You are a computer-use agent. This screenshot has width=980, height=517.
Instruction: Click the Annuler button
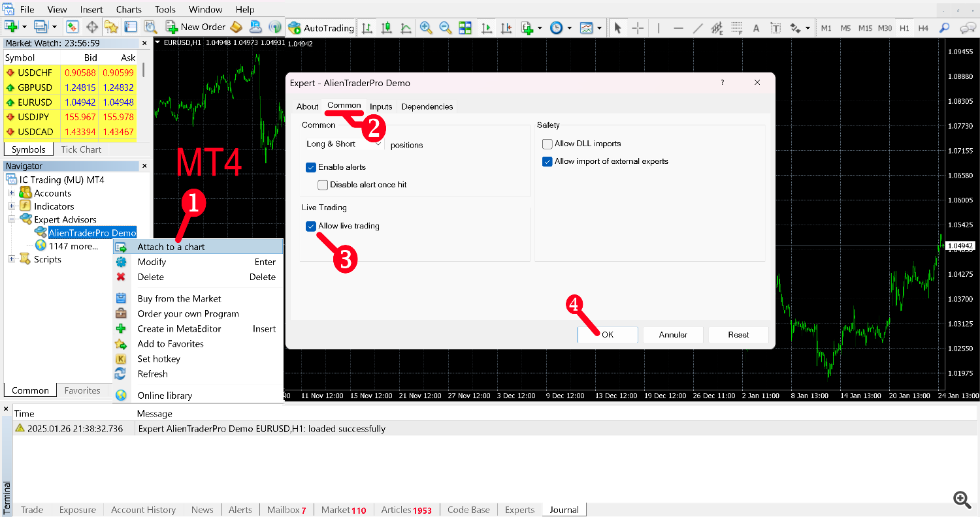click(x=673, y=335)
